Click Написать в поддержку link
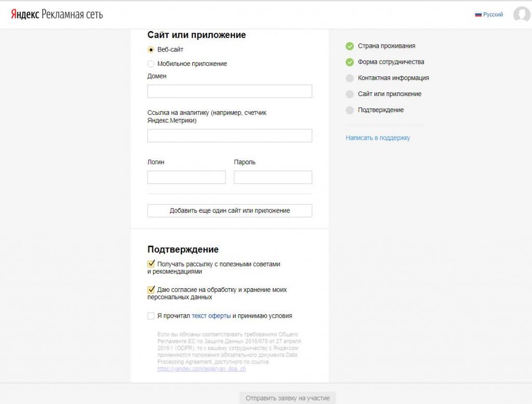Screen dimensions: 532x404 (x=378, y=138)
